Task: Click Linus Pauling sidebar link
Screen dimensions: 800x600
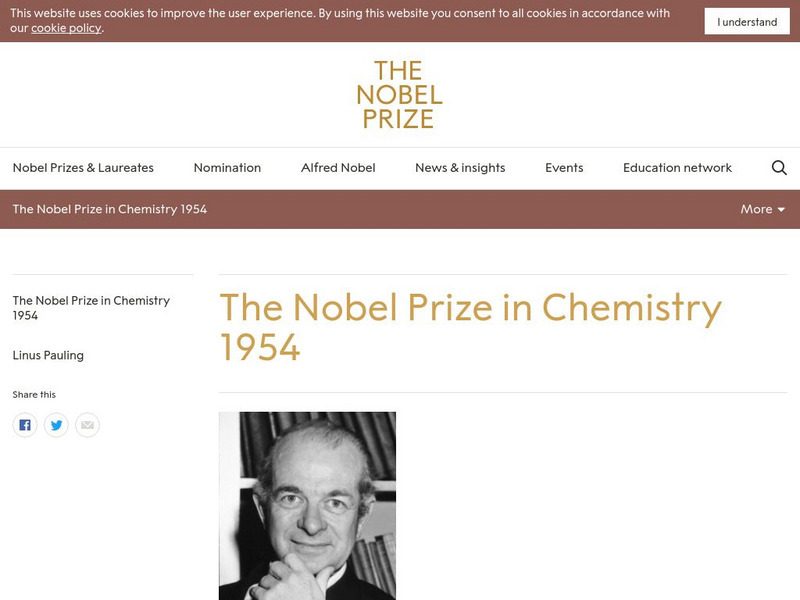Action: 48,355
